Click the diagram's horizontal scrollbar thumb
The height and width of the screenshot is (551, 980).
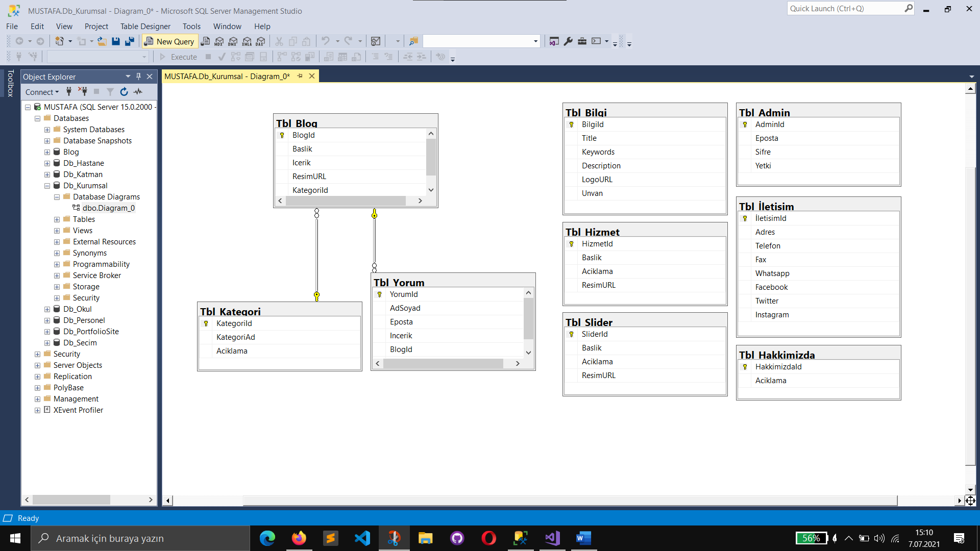[570, 500]
